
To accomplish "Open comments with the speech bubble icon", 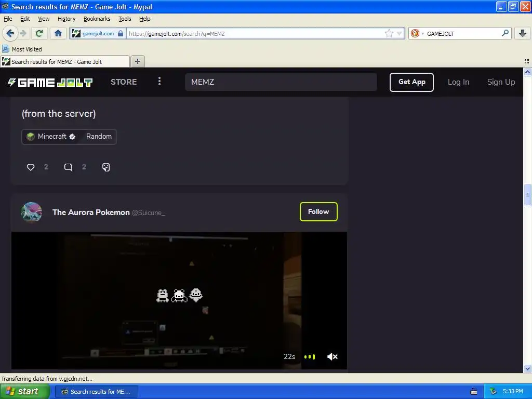I will click(x=68, y=167).
